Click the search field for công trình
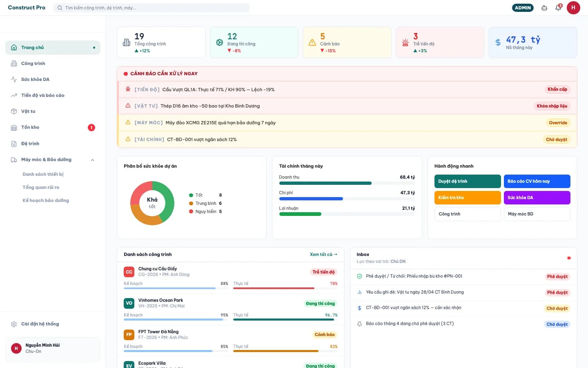Image resolution: width=588 pixels, height=368 pixels. click(x=151, y=8)
